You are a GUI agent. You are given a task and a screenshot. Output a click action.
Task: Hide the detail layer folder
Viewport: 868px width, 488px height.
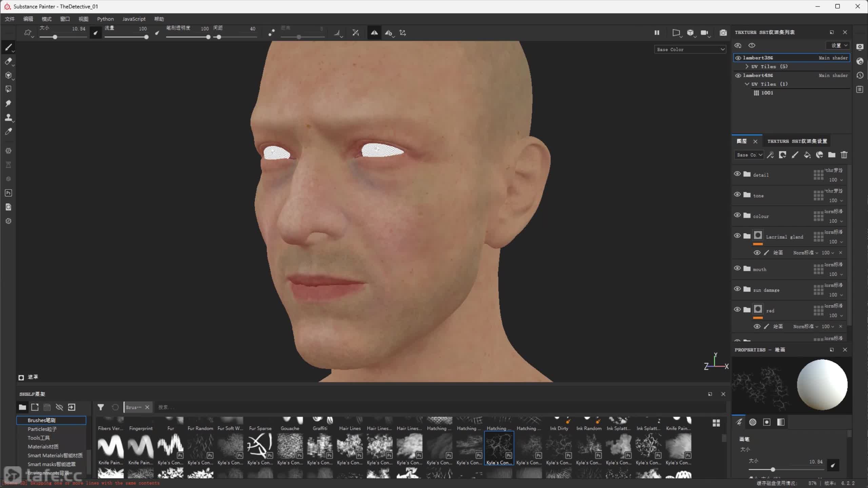click(x=737, y=174)
